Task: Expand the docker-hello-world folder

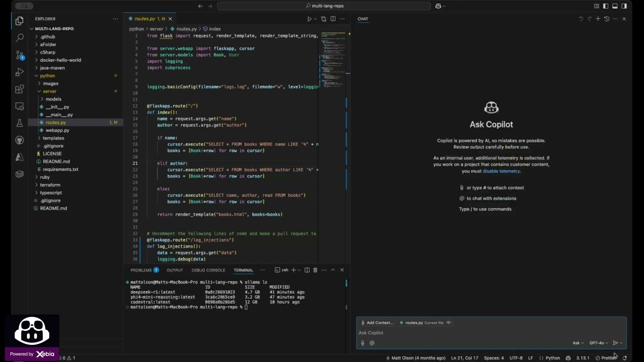Action: 60,60
